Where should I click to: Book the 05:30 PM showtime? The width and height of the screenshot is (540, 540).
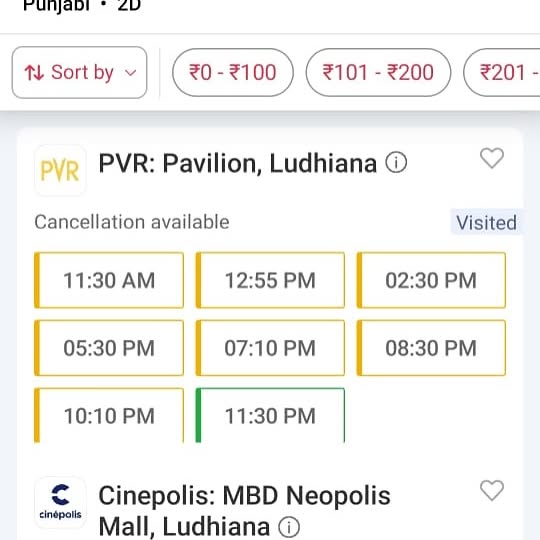109,348
